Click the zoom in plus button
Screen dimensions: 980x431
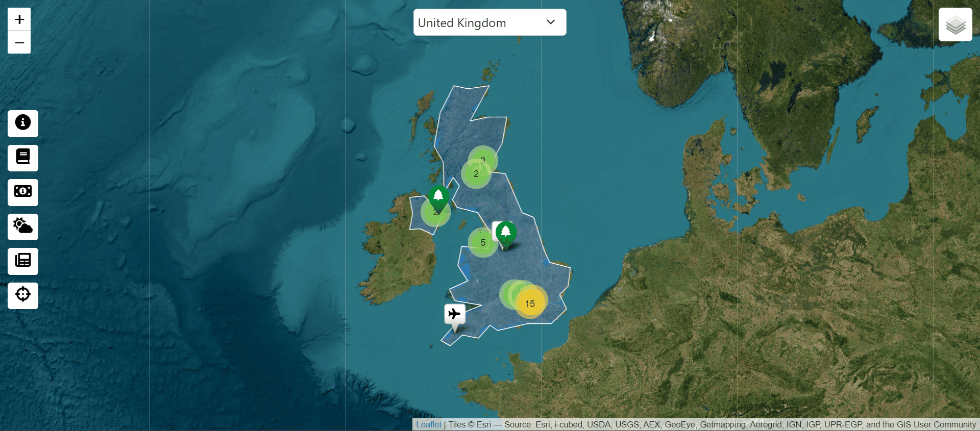tap(19, 19)
